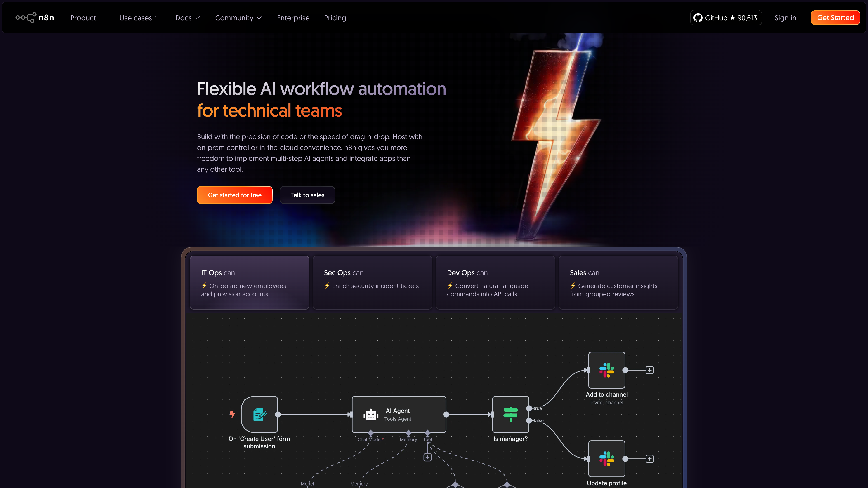Open the Use cases dropdown

tap(139, 18)
